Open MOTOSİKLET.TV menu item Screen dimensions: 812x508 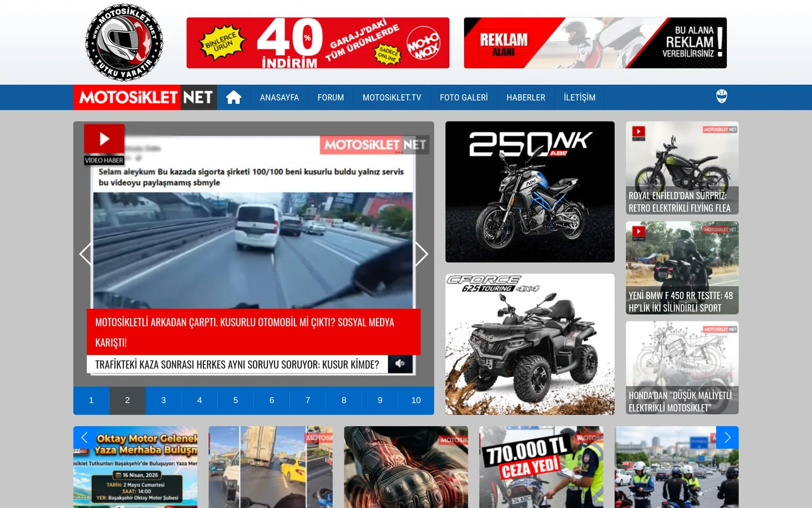pos(392,98)
